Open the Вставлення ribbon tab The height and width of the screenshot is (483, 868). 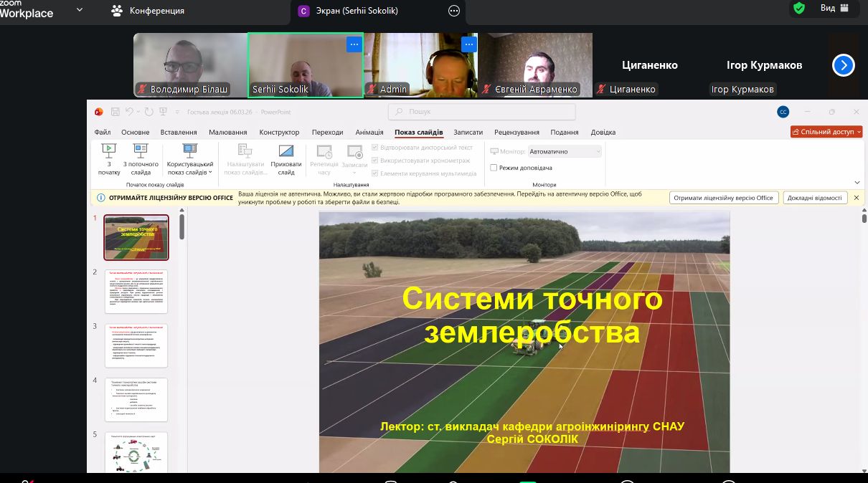(x=179, y=133)
